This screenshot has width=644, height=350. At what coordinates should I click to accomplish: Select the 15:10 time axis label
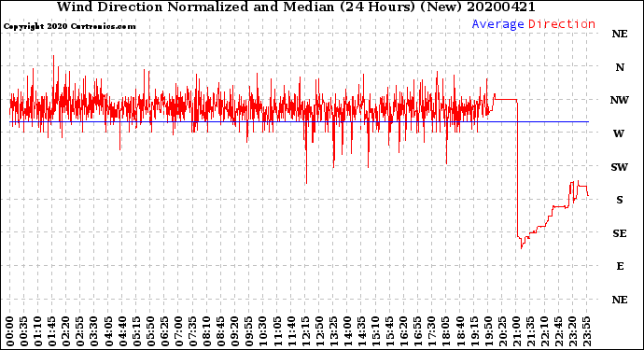(376, 331)
